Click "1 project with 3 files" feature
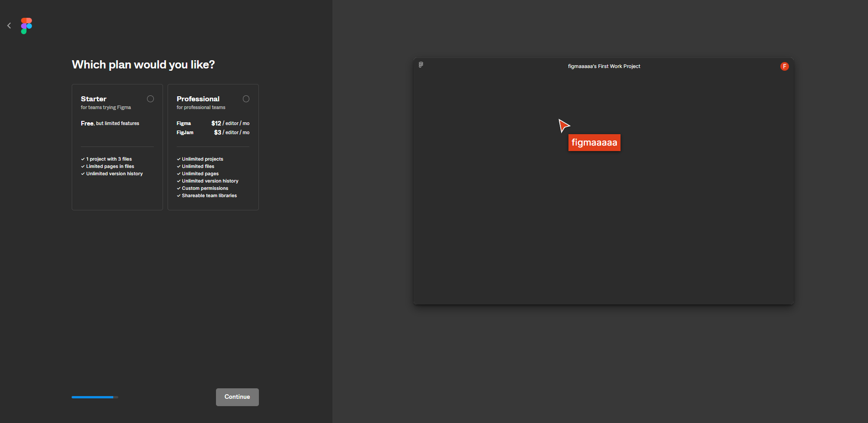Image resolution: width=868 pixels, height=423 pixels. pos(109,159)
